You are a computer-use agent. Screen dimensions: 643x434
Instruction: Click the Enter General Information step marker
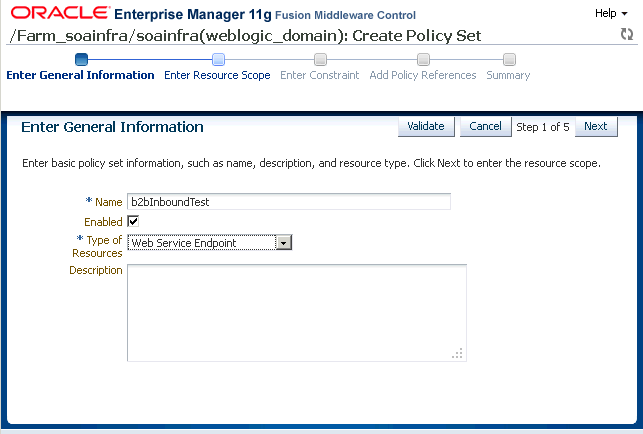pyautogui.click(x=81, y=59)
